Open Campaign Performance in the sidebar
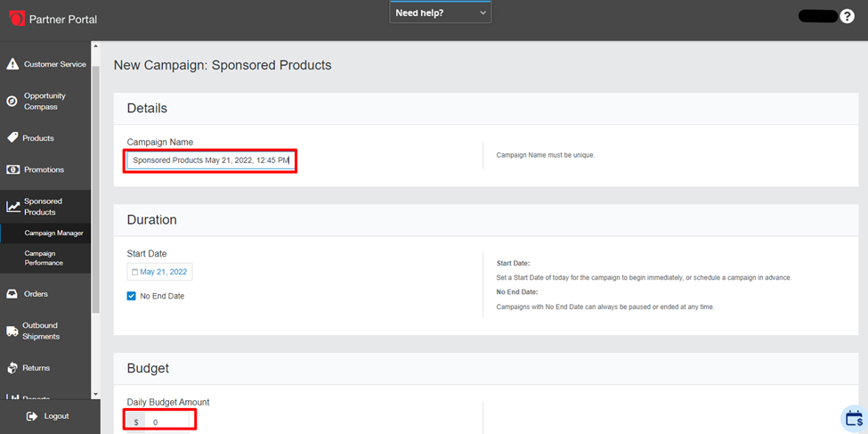 pyautogui.click(x=44, y=258)
